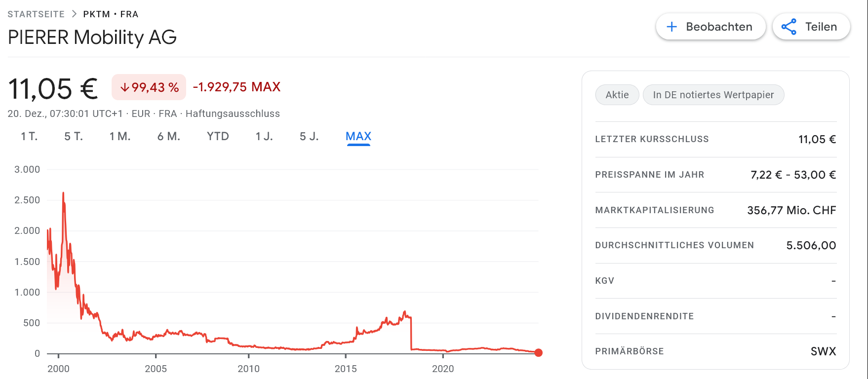868x379 pixels.
Task: Click the Marktkapitalisierung row
Action: (715, 210)
